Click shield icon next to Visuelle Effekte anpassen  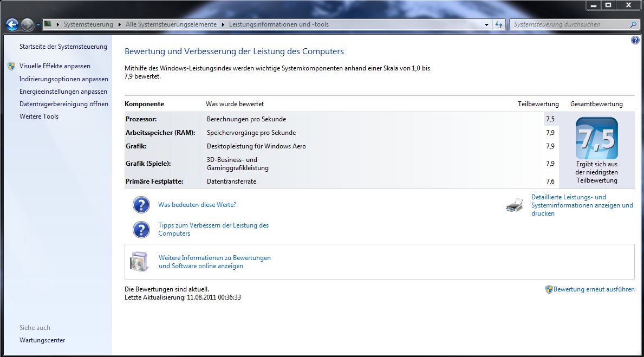click(x=11, y=66)
